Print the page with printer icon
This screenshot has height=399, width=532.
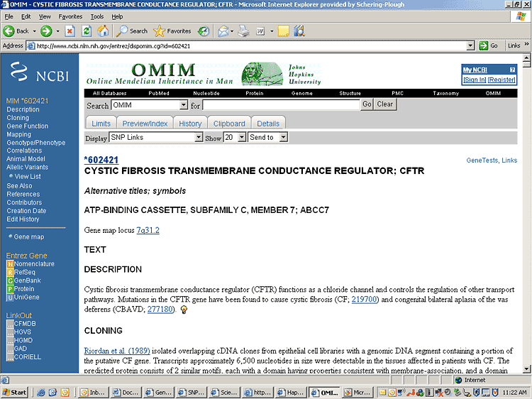coord(243,31)
